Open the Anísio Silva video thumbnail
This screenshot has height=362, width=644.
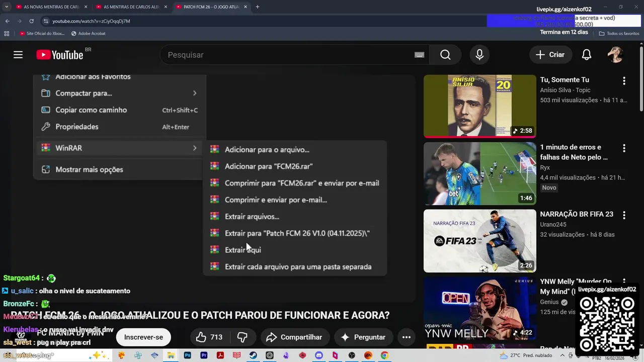(x=480, y=106)
